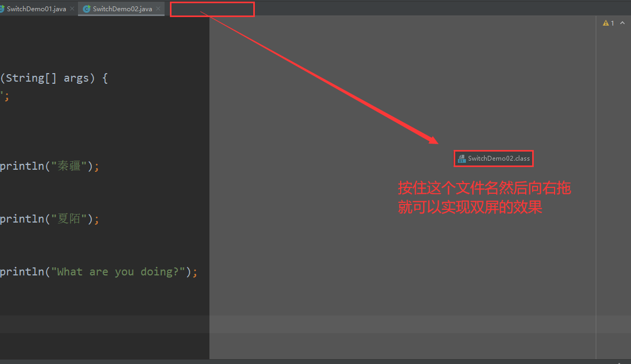Click the dragged SwitchDemo02.class file label
The height and width of the screenshot is (364, 631).
pos(494,159)
